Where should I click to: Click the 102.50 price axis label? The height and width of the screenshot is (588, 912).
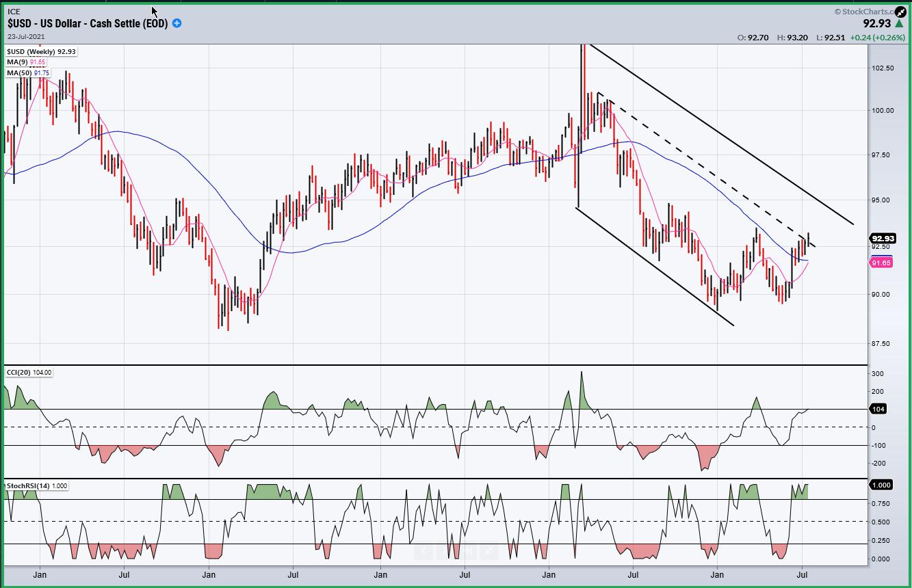(x=881, y=68)
